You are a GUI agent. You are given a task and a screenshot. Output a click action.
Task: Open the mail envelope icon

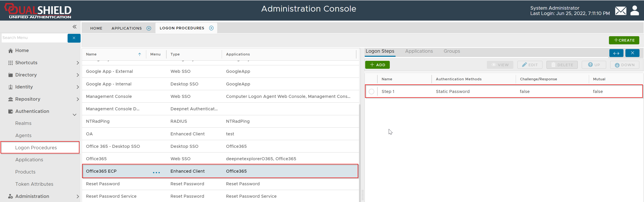point(620,11)
